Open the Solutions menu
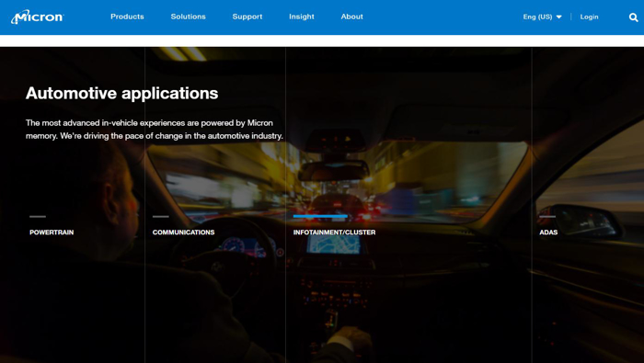The width and height of the screenshot is (644, 363). [188, 17]
